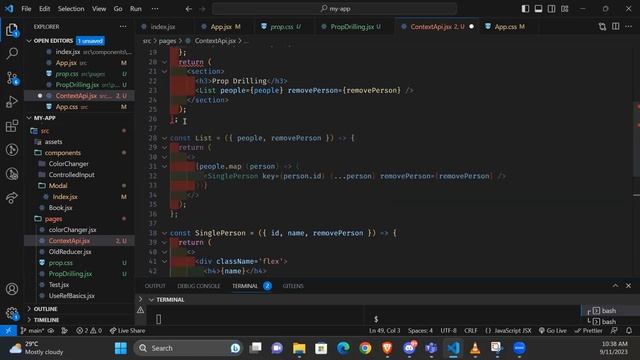
Task: Open Source Control view in activity bar
Action: click(x=12, y=78)
